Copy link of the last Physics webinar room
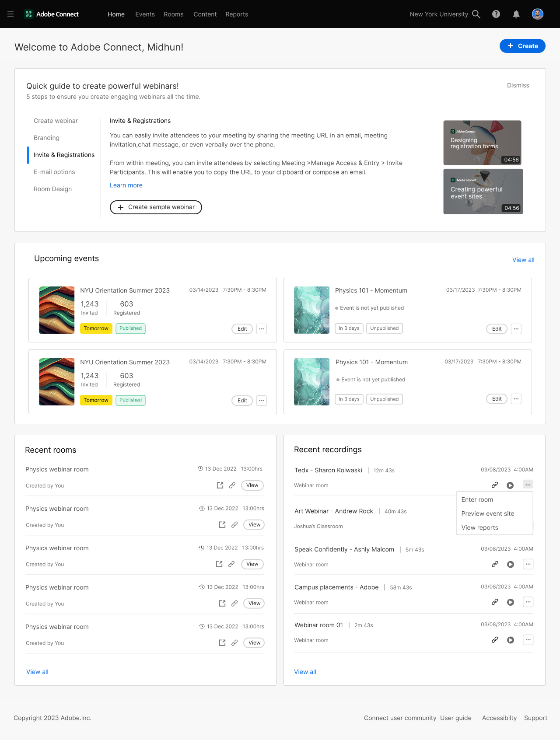This screenshot has height=740, width=560. pos(234,642)
